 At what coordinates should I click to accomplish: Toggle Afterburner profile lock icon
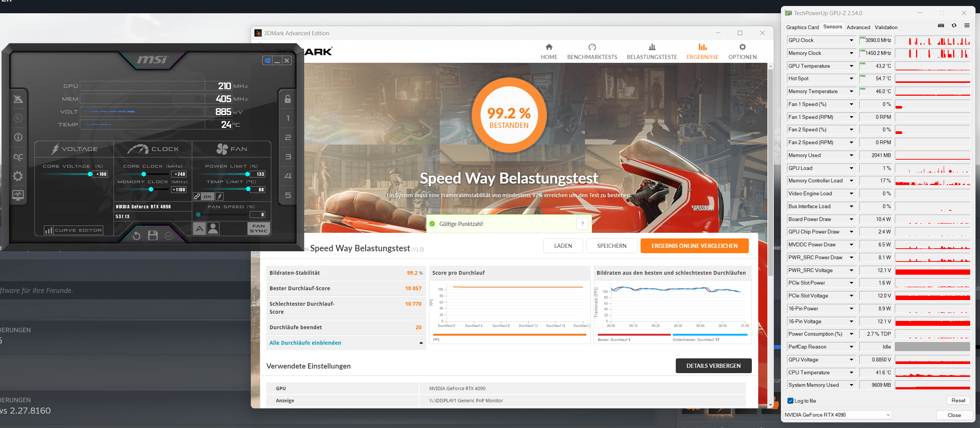tap(288, 99)
